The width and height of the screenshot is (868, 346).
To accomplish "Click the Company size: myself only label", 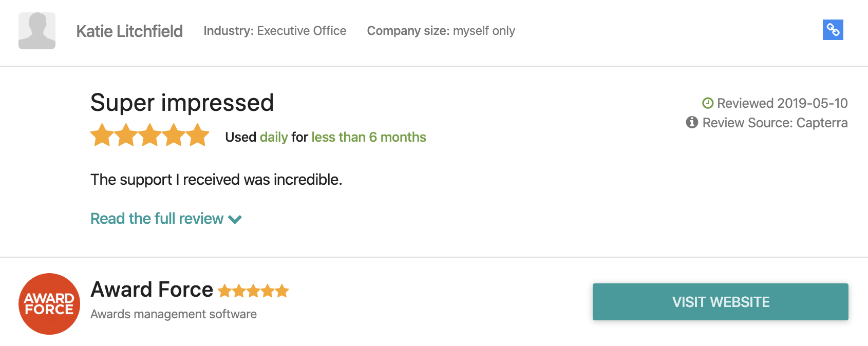I will (441, 31).
